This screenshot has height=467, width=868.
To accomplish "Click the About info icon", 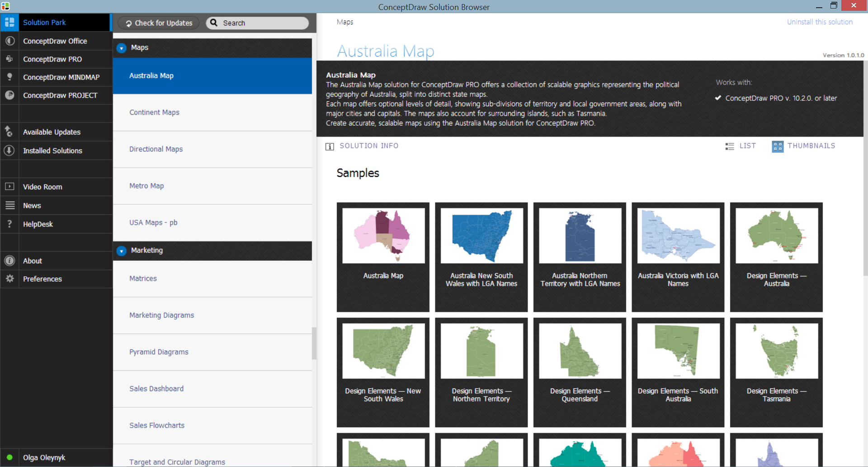I will (9, 260).
